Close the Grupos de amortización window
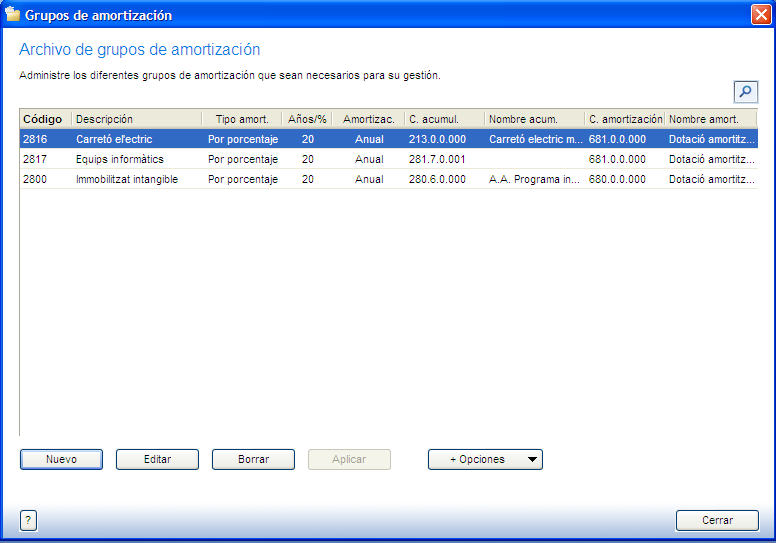Viewport: 776px width, 543px height. click(x=760, y=15)
